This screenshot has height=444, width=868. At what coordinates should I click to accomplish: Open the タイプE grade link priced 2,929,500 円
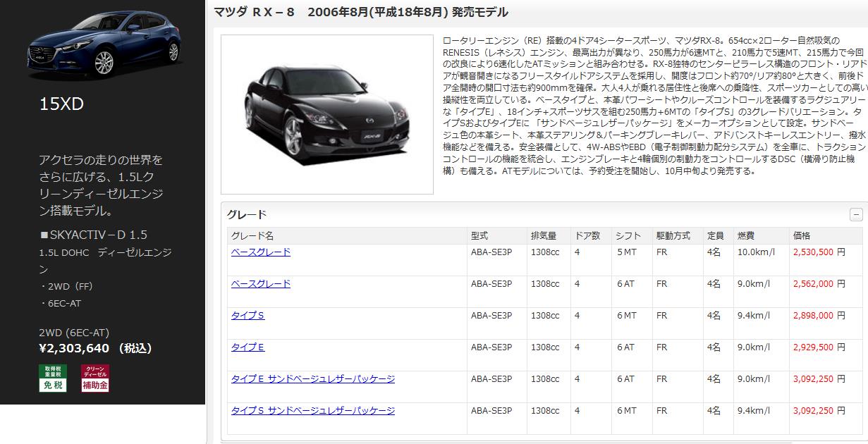[x=248, y=347]
